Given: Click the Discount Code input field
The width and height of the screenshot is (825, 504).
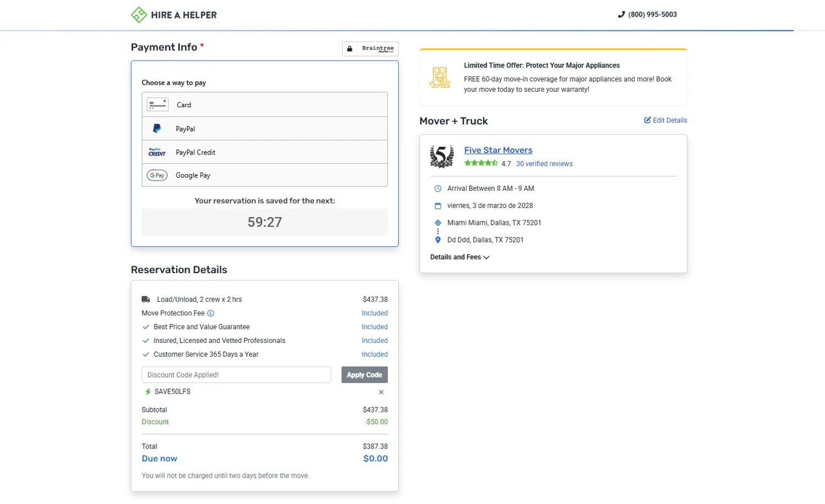Looking at the screenshot, I should pos(237,375).
